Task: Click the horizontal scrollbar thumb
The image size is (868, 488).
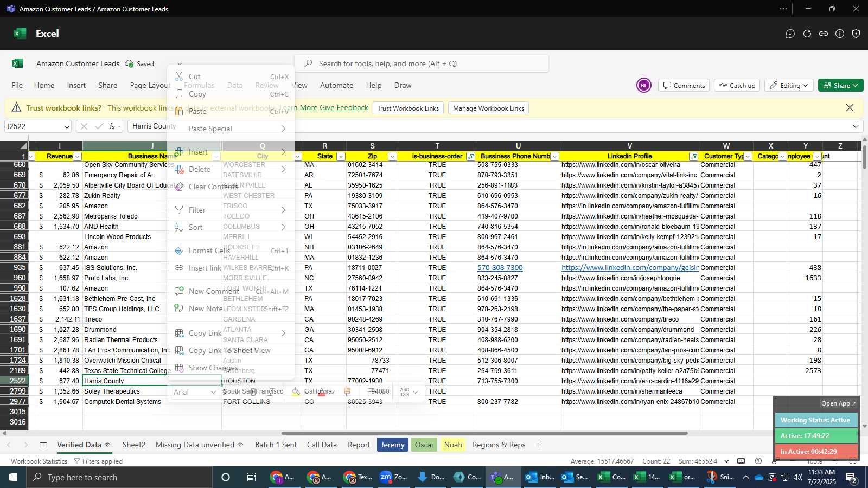Action: [x=484, y=433]
